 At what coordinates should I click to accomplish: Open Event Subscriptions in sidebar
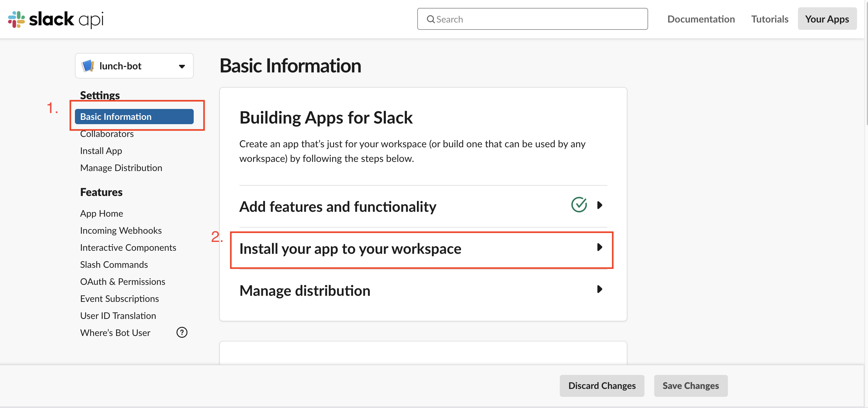119,299
